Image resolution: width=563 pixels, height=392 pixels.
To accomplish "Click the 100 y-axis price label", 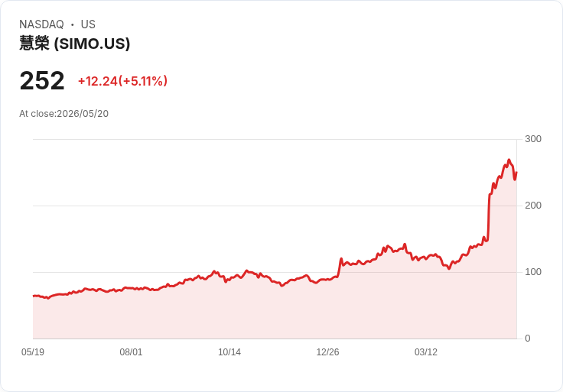I will 533,272.
